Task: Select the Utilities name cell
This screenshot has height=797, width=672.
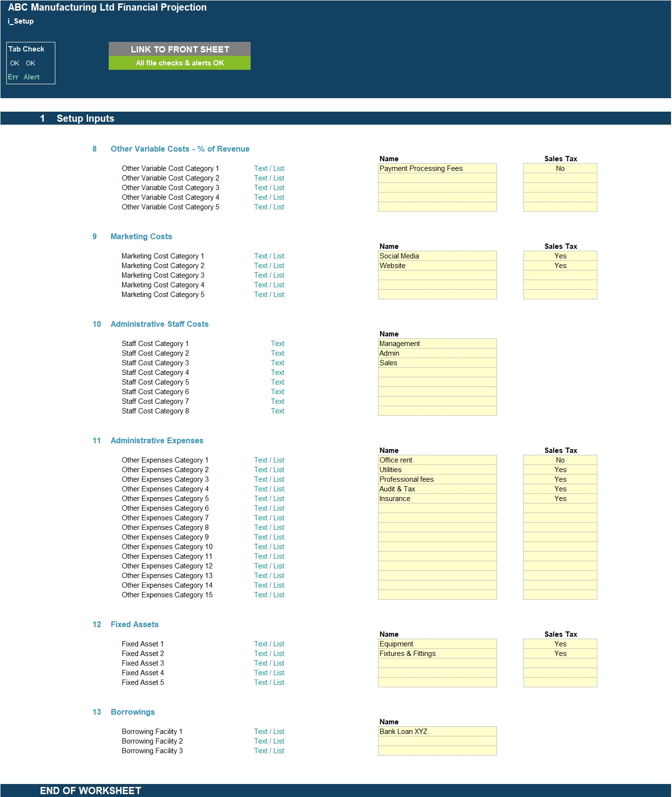Action: click(437, 470)
